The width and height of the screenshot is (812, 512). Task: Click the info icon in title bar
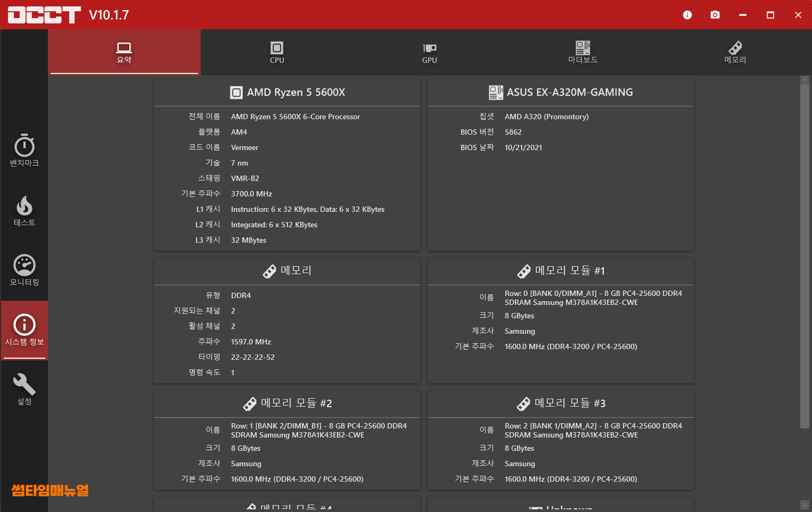(x=687, y=15)
